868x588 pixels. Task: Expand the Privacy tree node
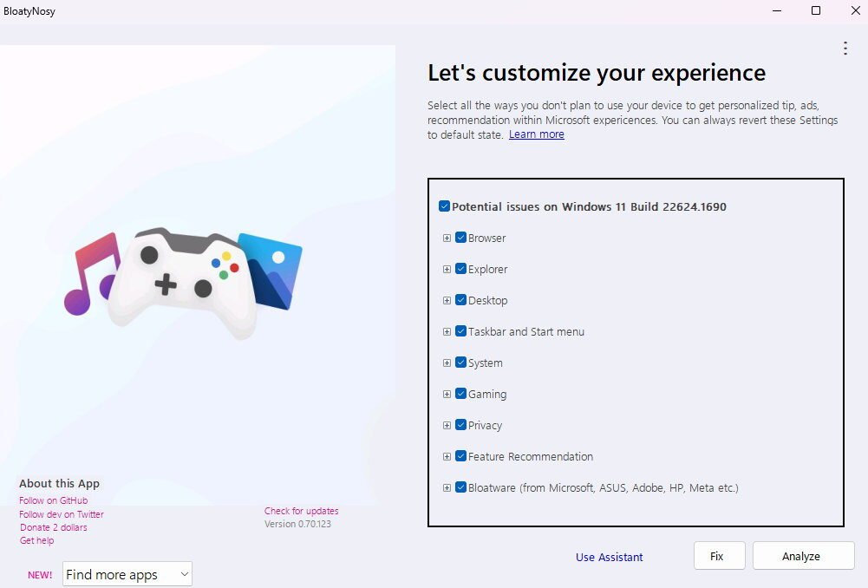coord(447,425)
